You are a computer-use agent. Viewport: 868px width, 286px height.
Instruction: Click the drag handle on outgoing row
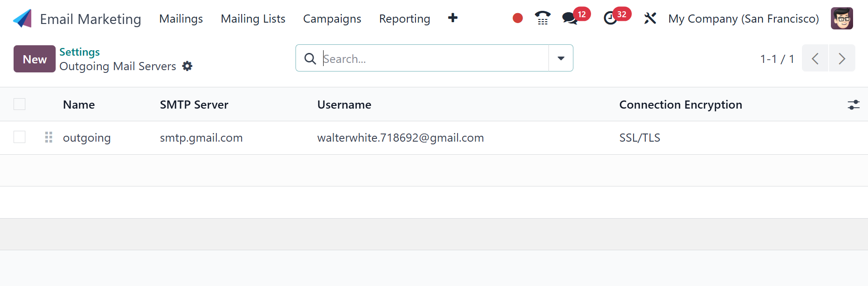pyautogui.click(x=49, y=137)
